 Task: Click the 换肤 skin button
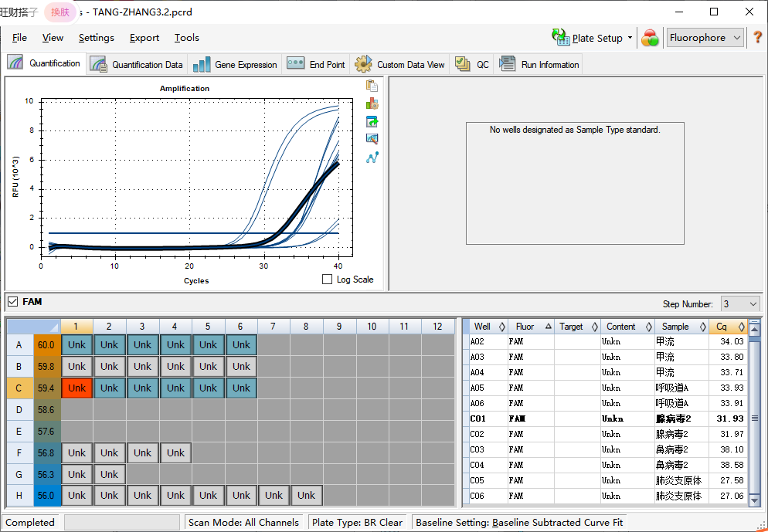60,12
